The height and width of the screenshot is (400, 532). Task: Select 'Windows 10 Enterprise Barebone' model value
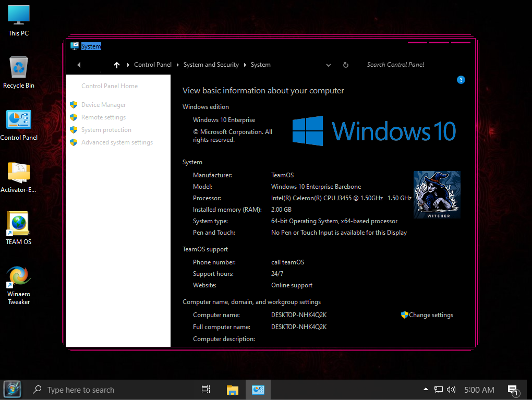(316, 187)
